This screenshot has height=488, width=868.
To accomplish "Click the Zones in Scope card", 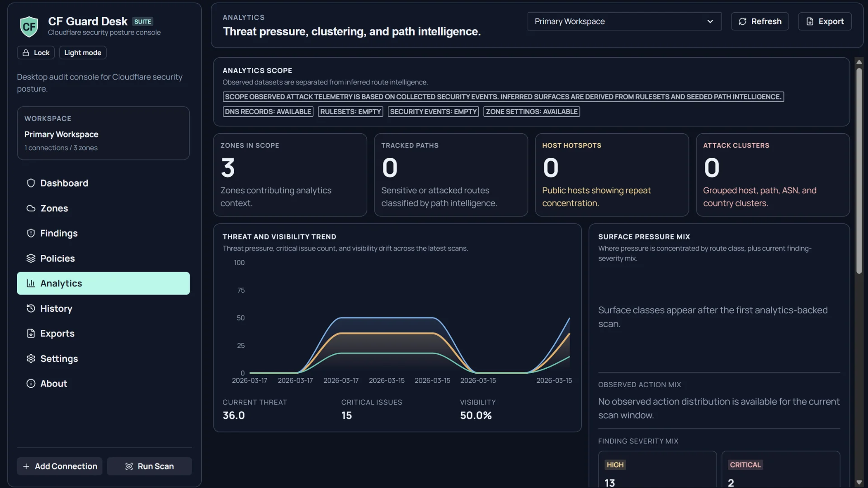I will click(x=290, y=175).
